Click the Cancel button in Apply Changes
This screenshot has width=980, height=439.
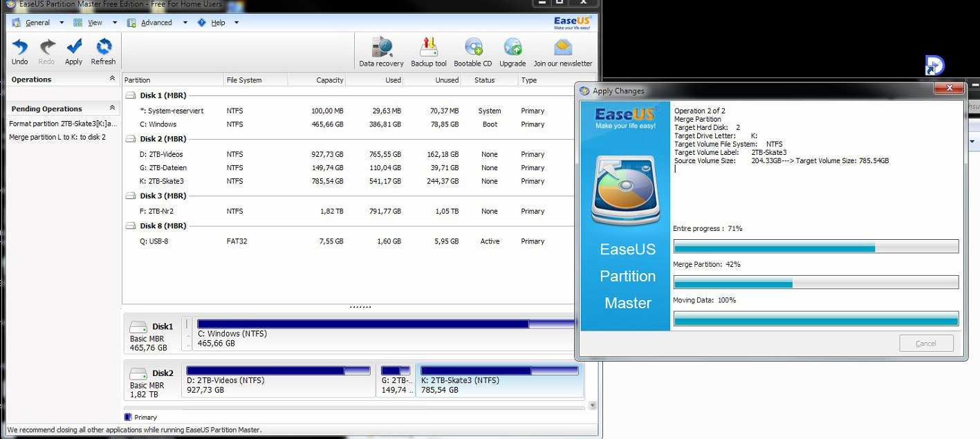coord(926,343)
